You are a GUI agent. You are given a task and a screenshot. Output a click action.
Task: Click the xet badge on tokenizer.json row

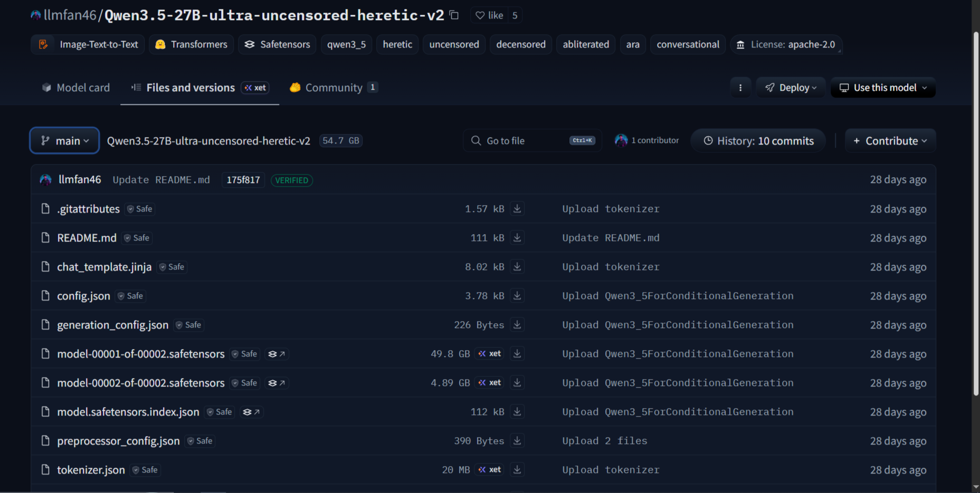point(489,470)
